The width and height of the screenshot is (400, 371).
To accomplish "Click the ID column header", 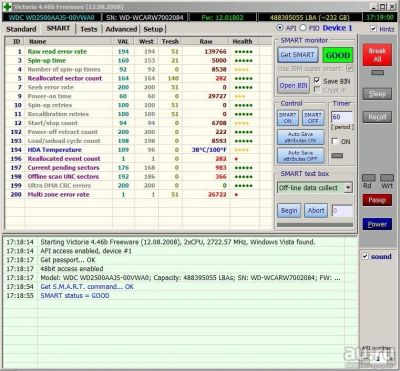I will pos(16,41).
